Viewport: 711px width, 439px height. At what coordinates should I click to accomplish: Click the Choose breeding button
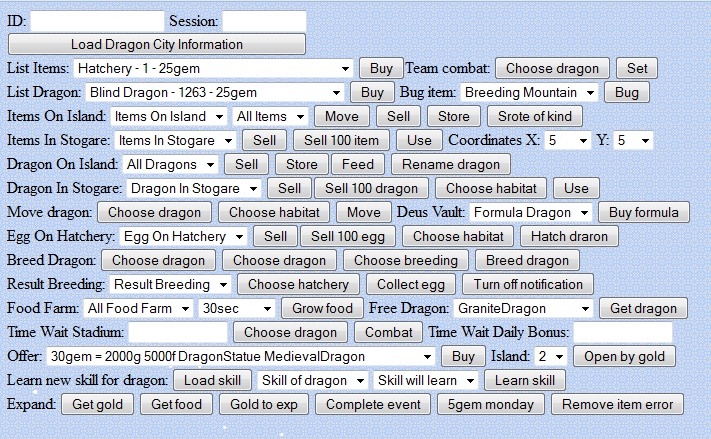tap(406, 261)
